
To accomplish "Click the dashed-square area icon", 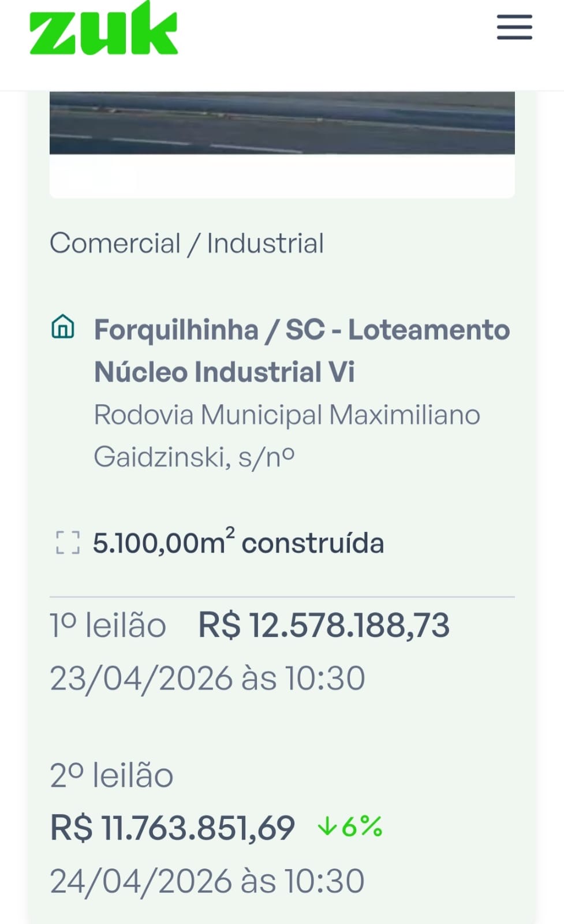I will coord(68,543).
